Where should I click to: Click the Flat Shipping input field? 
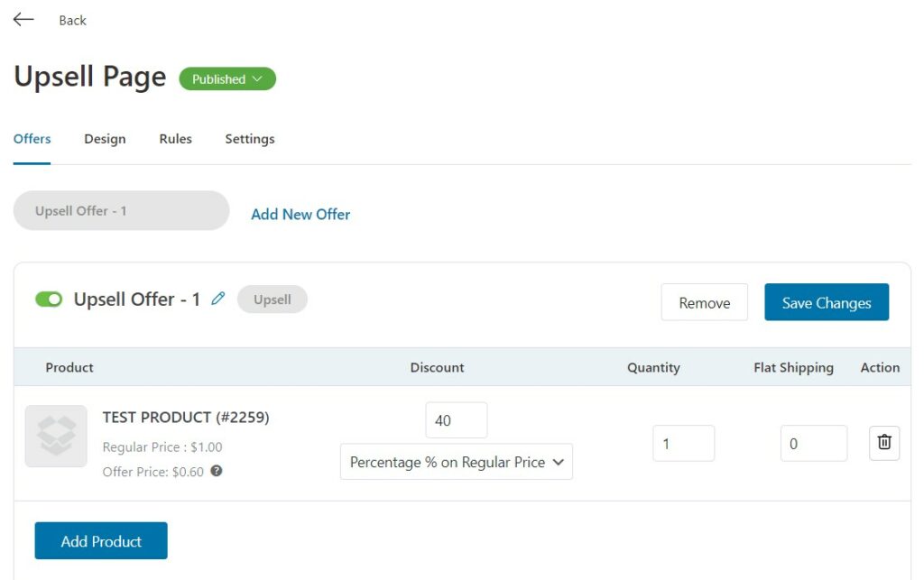coord(814,444)
